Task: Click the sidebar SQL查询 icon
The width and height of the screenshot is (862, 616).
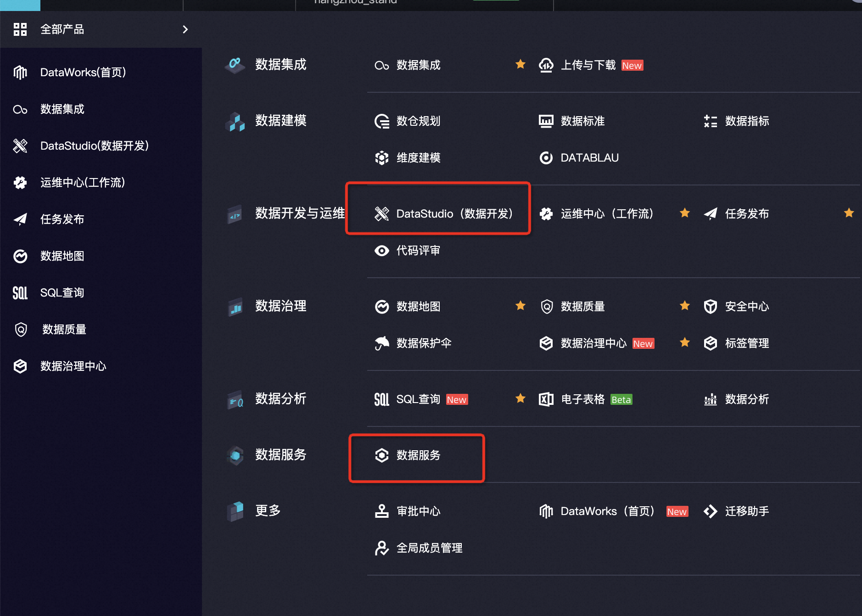Action: [x=20, y=293]
